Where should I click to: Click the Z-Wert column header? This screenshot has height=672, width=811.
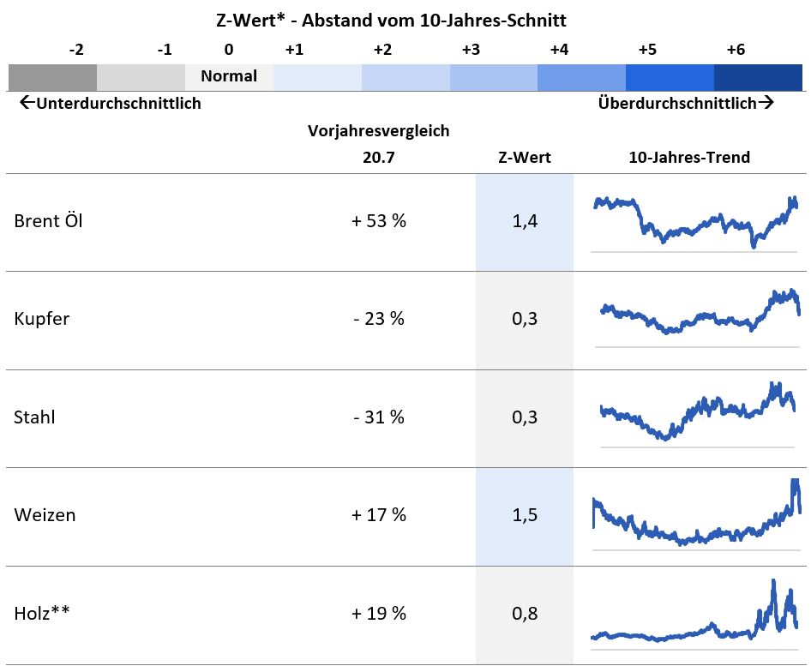pos(525,158)
